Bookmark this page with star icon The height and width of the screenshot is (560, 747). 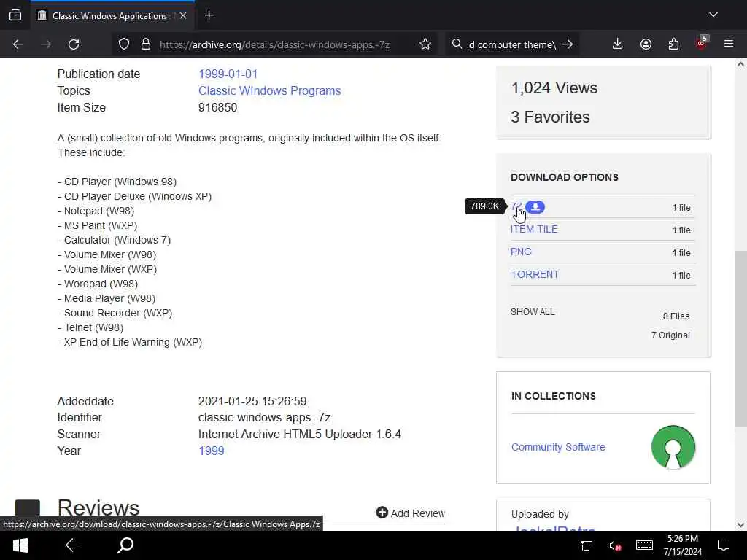click(x=425, y=44)
